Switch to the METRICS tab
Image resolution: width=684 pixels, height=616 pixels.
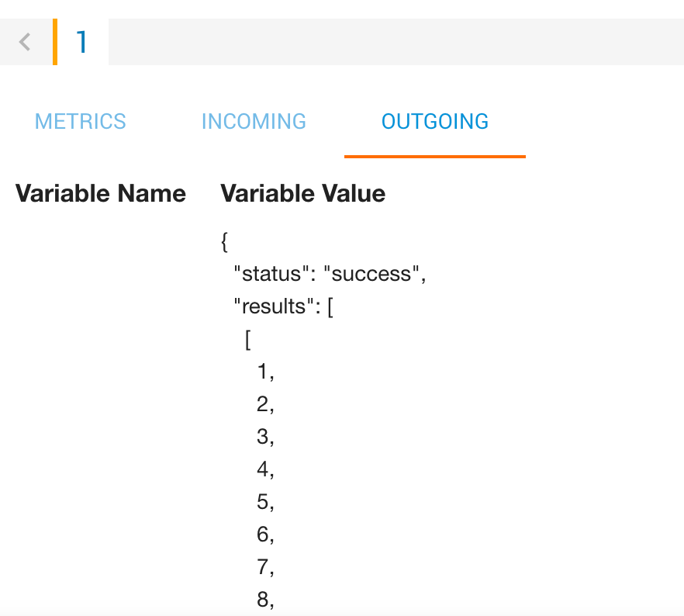(81, 122)
